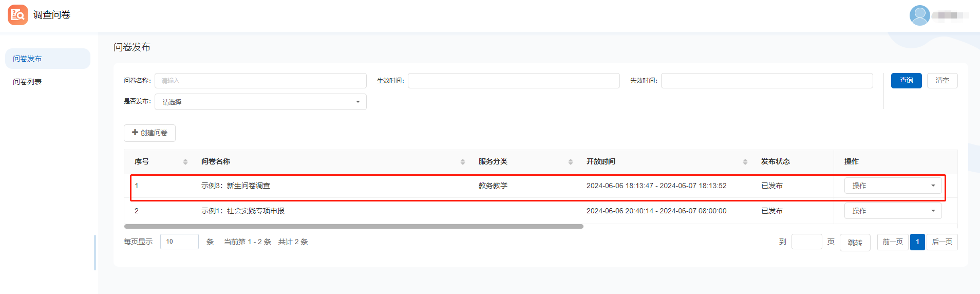Click the 生效时间 date field
The height and width of the screenshot is (294, 980).
coord(514,81)
